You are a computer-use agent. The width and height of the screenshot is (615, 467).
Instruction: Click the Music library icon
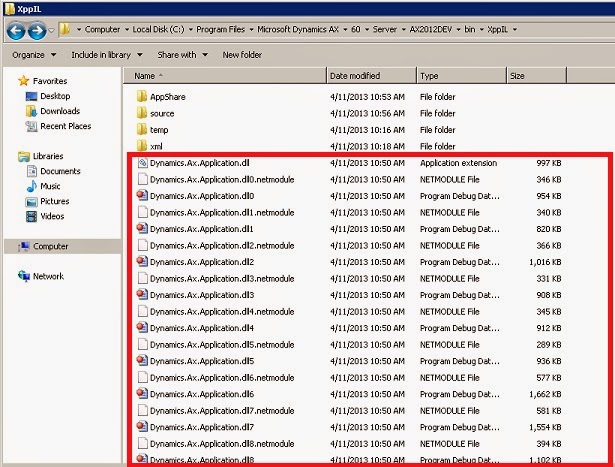(x=31, y=186)
